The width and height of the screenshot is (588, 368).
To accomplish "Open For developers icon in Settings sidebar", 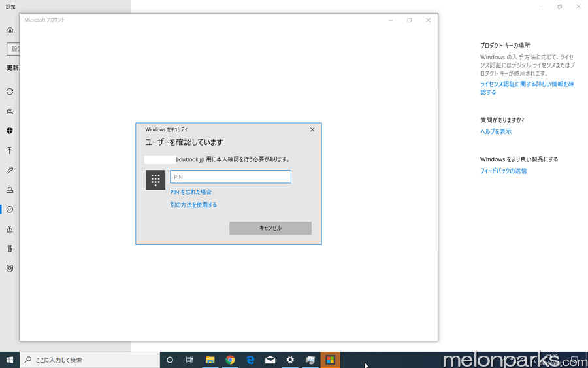I will 10,248.
